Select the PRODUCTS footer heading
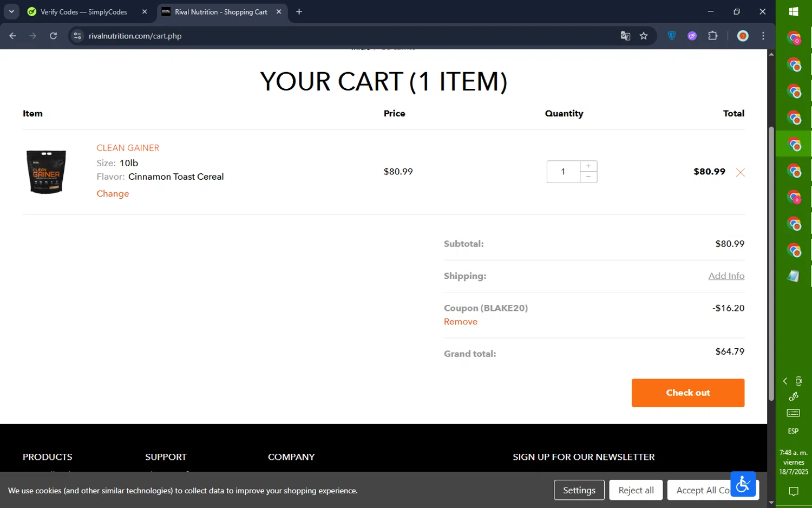 [x=48, y=457]
